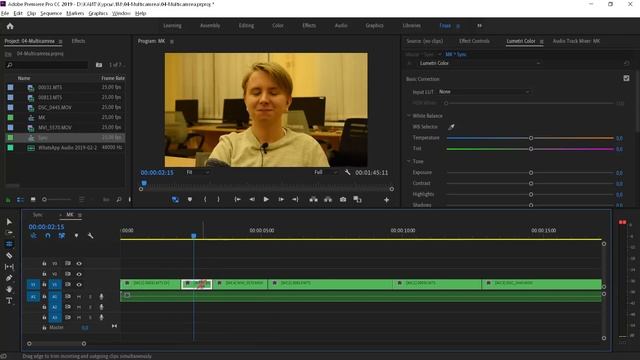Add a marker in the timeline header

[76, 236]
